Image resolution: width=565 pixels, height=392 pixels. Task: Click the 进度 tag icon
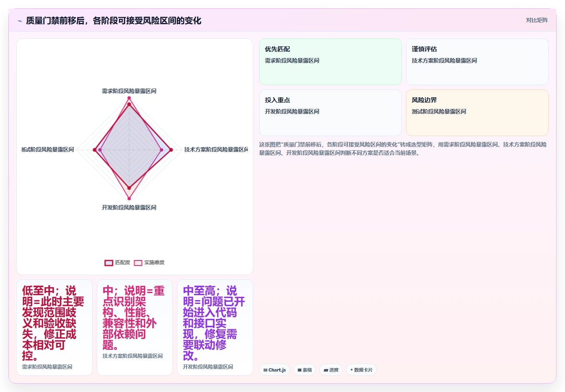tap(326, 370)
